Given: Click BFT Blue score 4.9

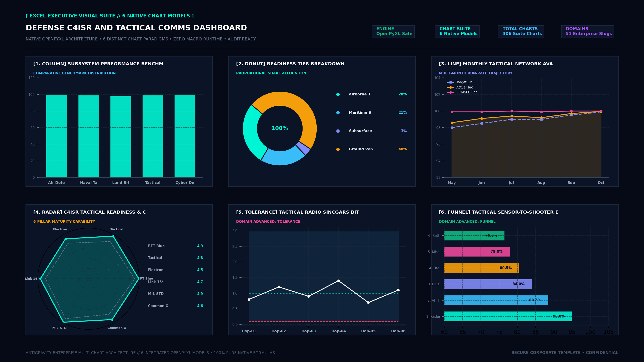Looking at the screenshot, I should coord(200,246).
